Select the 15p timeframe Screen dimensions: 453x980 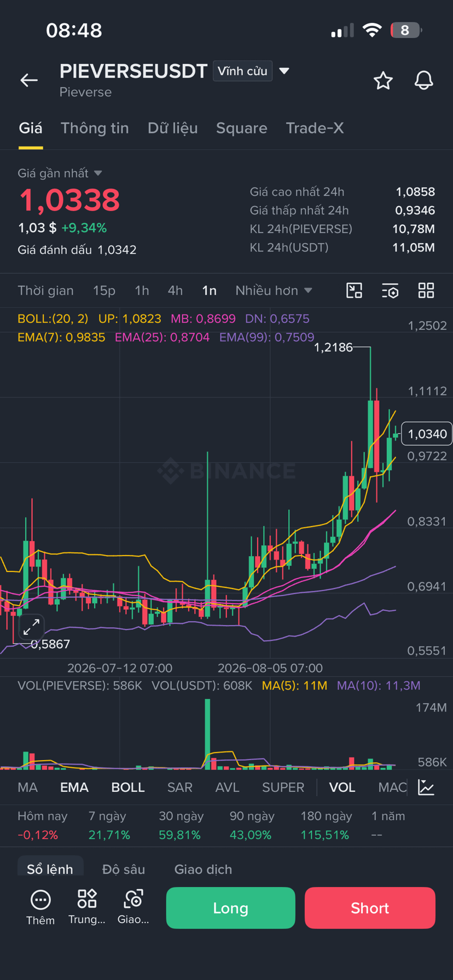[x=104, y=290]
